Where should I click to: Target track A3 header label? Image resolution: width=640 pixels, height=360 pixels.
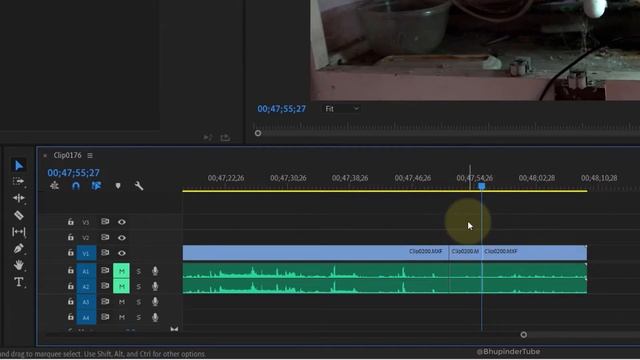[x=86, y=302]
